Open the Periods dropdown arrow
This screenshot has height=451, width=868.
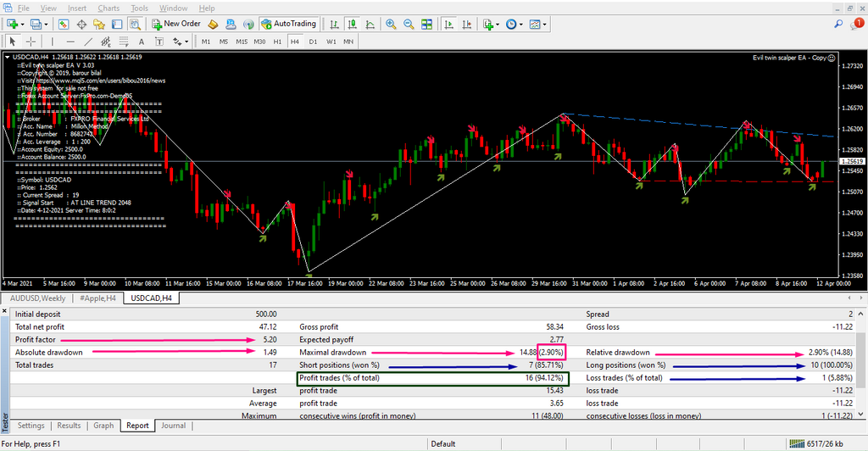(x=521, y=25)
